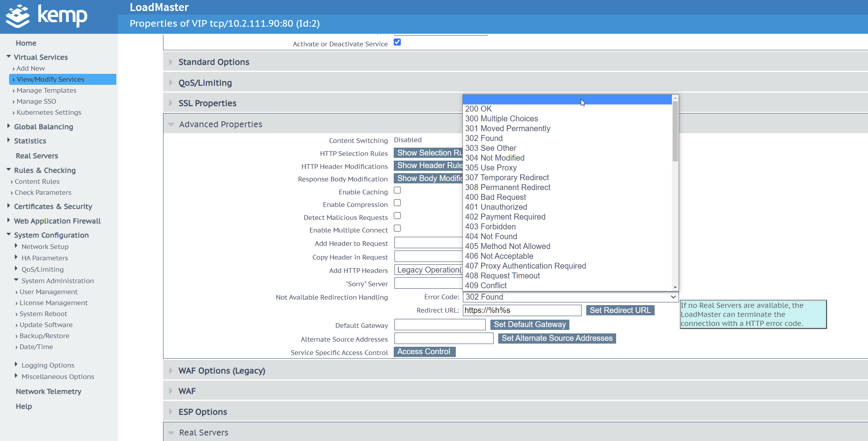Viewport: 868px width, 441px height.
Task: Choose 404 Not Found in list
Action: (x=567, y=236)
